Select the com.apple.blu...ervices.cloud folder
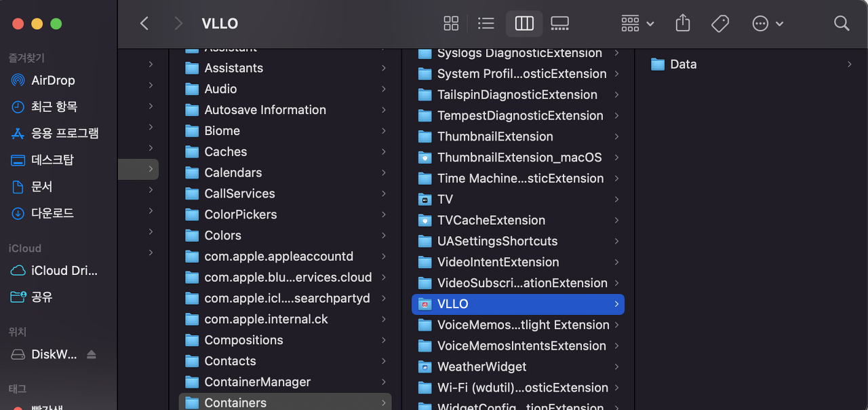Viewport: 868px width, 410px height. [x=285, y=278]
